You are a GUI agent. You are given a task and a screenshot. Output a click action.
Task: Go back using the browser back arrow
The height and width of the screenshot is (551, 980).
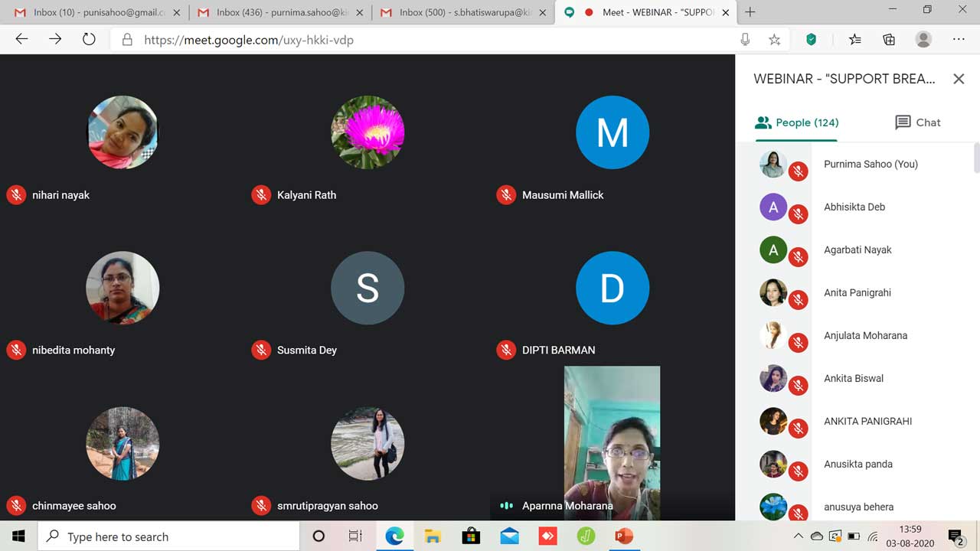tap(21, 40)
